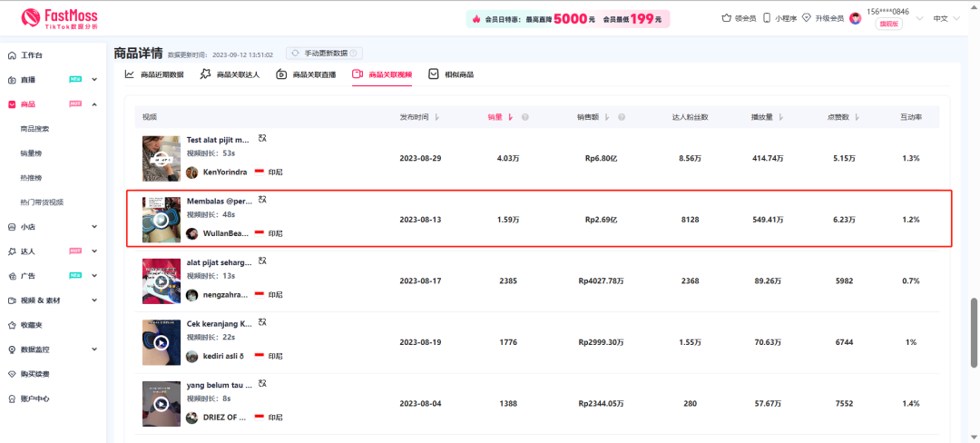Screen dimensions: 980x443
Task: Click the translate icon beside Test alat pijit
Action: pos(262,139)
